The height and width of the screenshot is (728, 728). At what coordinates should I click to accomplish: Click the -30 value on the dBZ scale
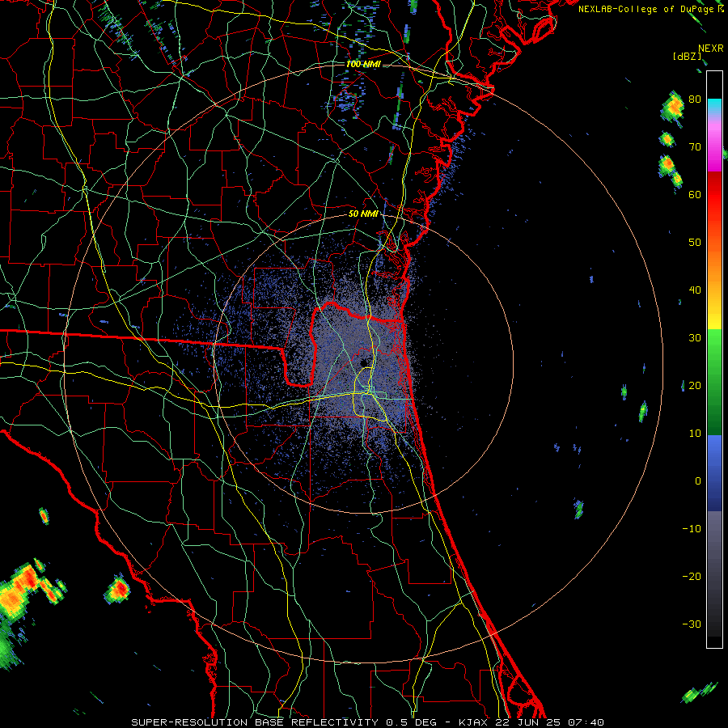click(692, 624)
